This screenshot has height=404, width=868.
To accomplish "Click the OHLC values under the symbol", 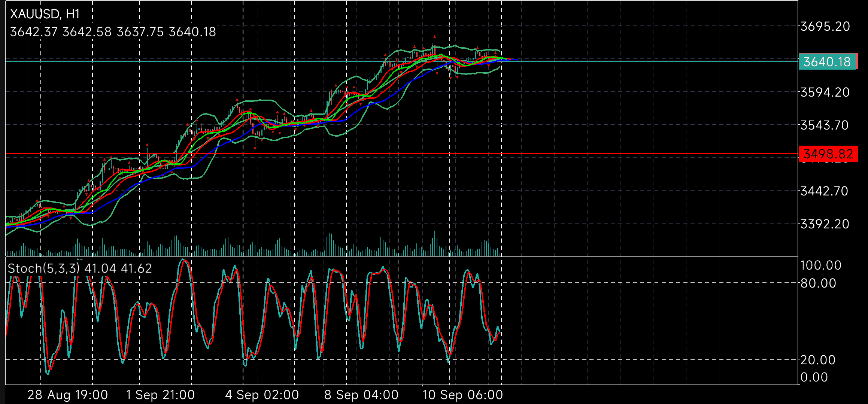I will point(113,32).
